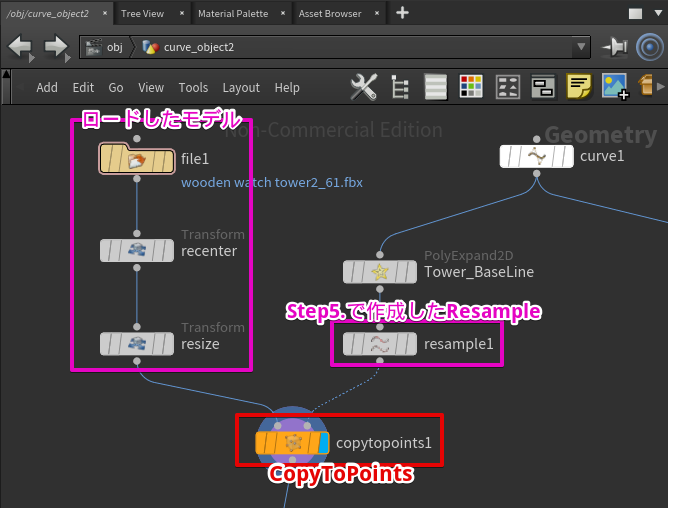
Task: Toggle the display flag on recenter node
Action: (168, 250)
